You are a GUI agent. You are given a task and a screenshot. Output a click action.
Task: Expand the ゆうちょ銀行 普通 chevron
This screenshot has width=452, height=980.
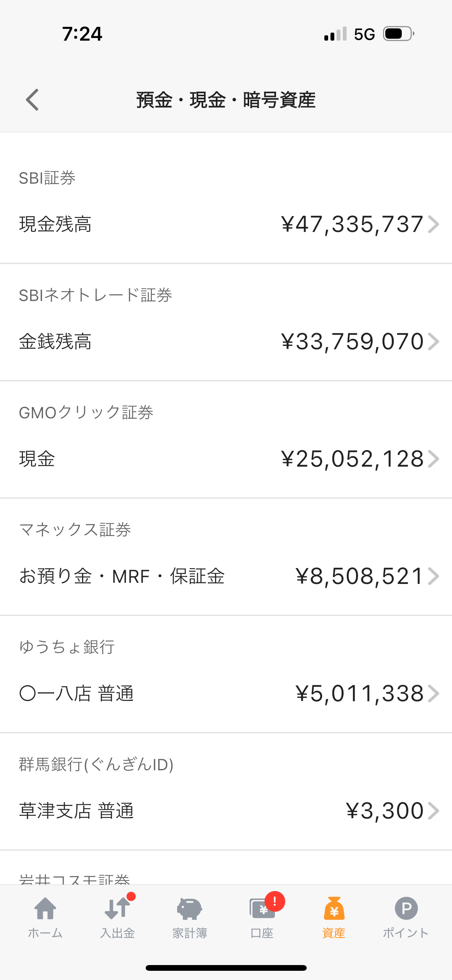click(x=434, y=694)
